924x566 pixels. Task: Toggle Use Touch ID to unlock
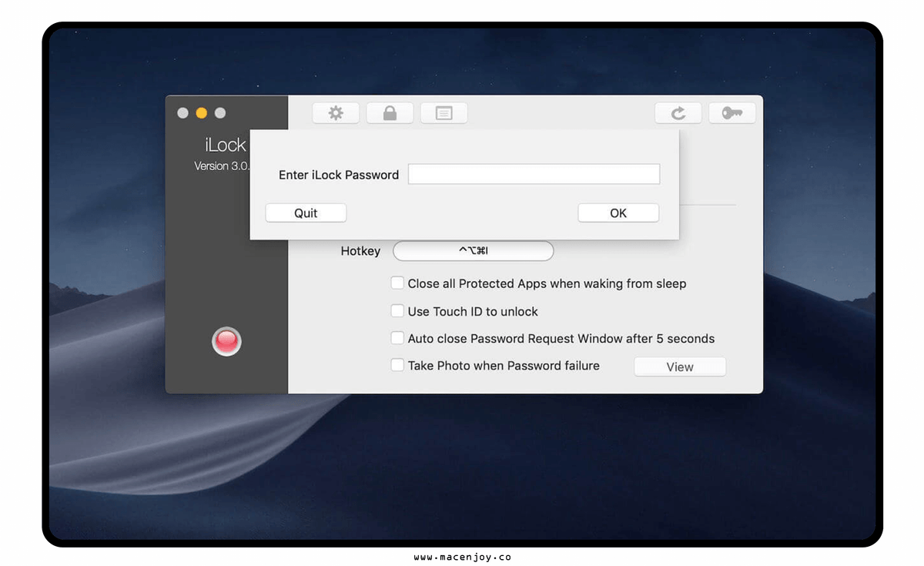click(x=397, y=310)
